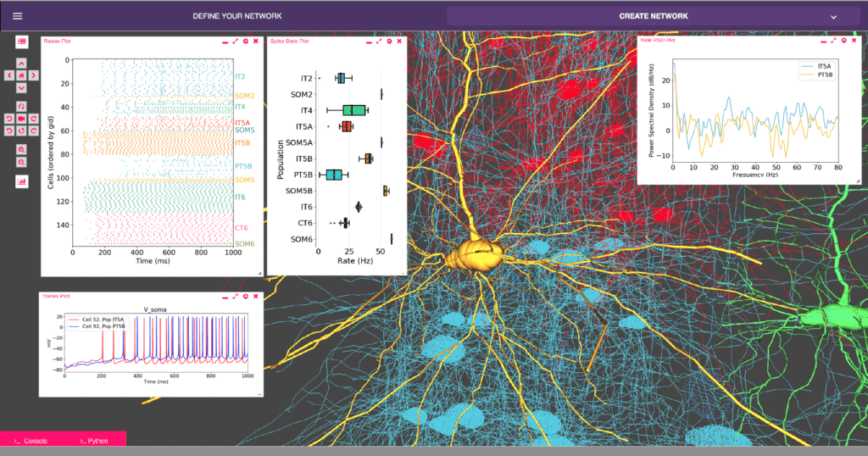Pan the camera left
868x456 pixels.
9,75
